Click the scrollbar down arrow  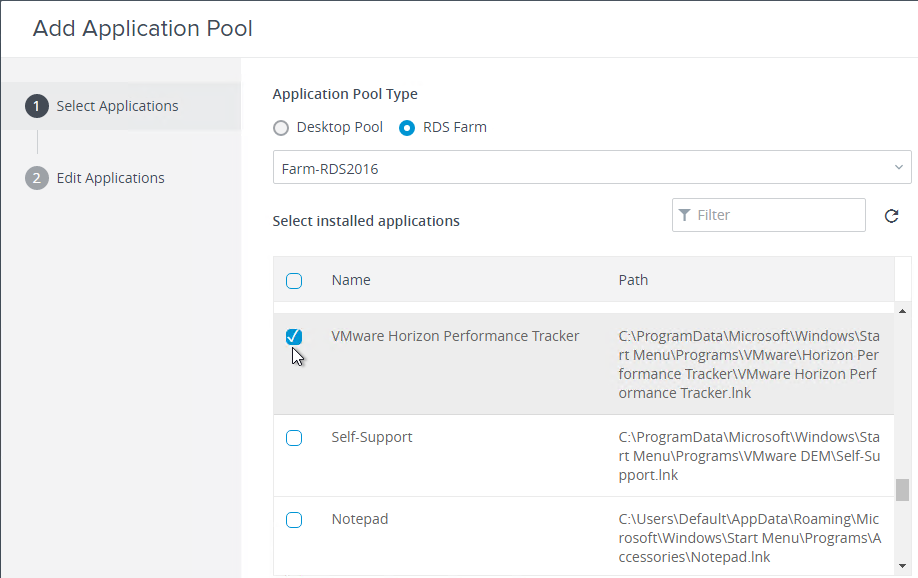902,566
